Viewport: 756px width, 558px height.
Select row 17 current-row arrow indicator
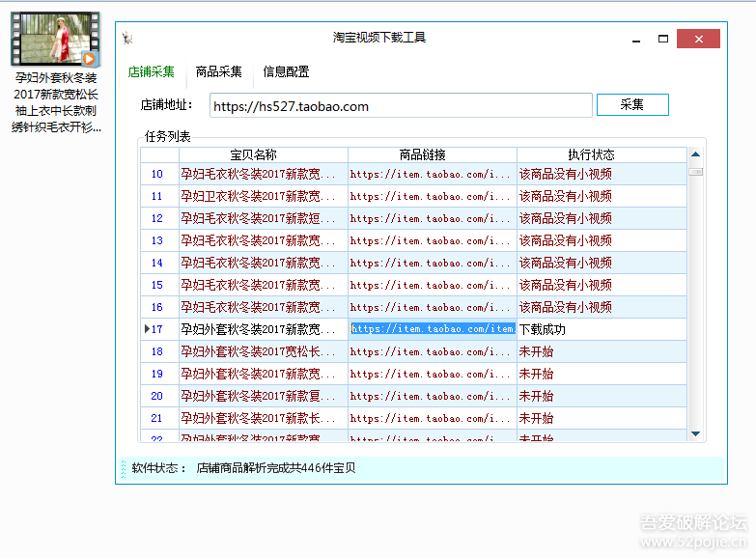tap(147, 329)
